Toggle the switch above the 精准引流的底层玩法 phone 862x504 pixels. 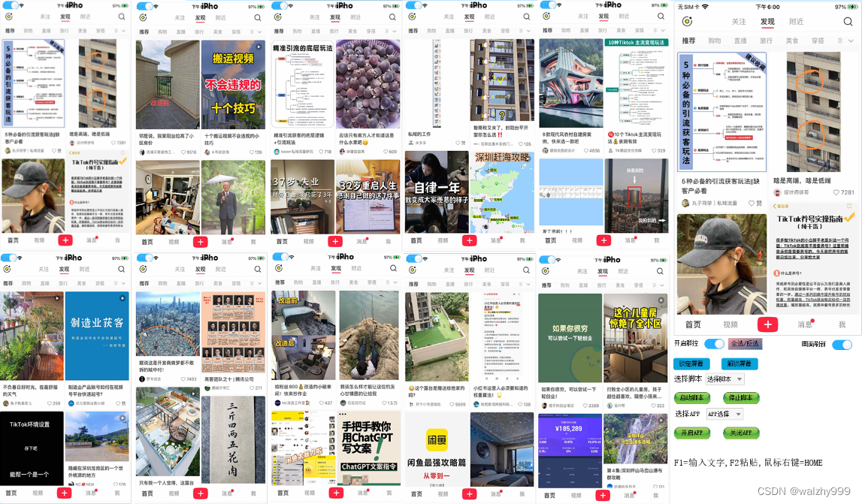point(280,5)
